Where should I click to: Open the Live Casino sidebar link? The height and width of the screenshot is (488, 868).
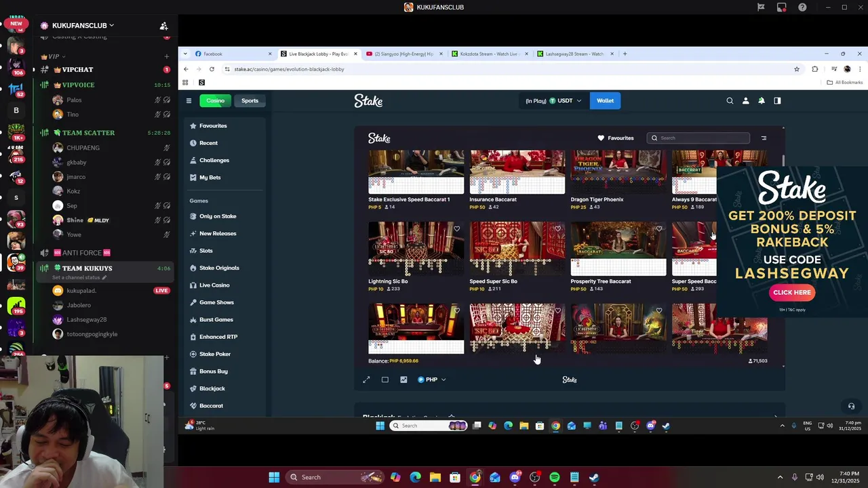pos(214,285)
